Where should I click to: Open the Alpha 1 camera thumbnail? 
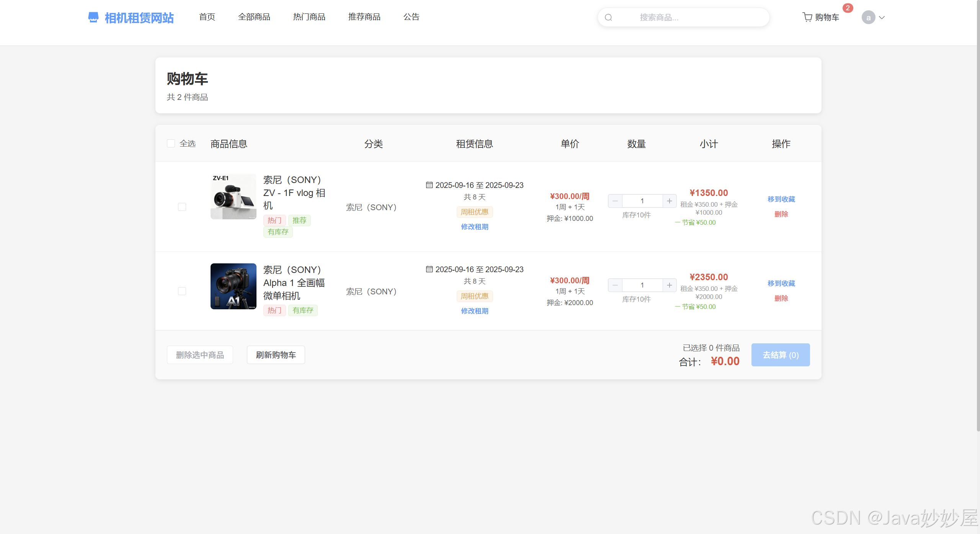pyautogui.click(x=234, y=286)
